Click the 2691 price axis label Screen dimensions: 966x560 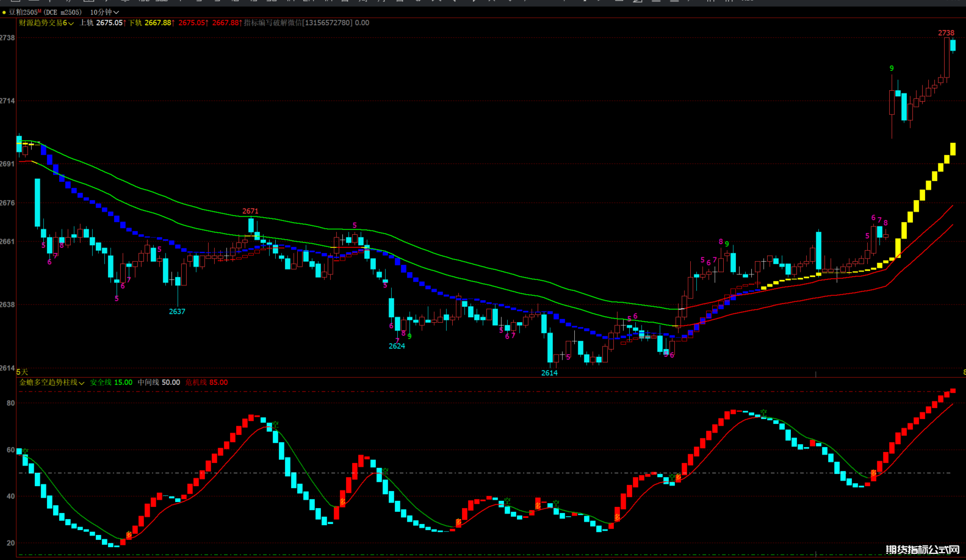(7, 164)
